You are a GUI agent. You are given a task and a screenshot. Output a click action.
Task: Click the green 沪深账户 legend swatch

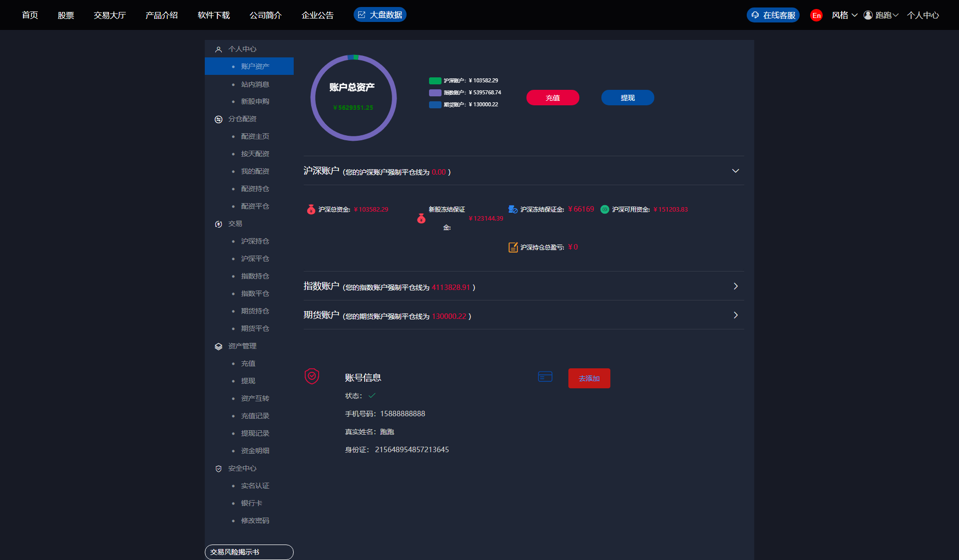pos(435,80)
